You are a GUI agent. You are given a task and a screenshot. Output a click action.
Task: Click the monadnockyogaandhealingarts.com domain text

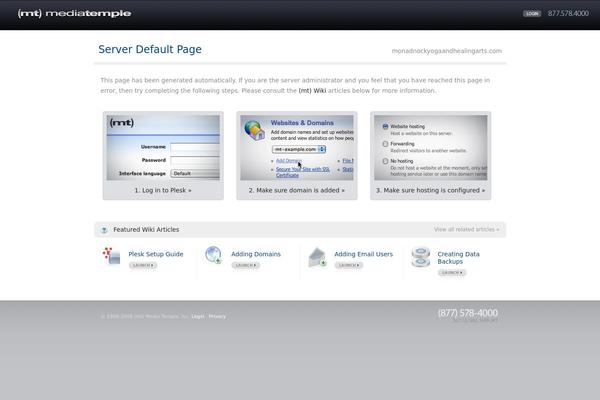tap(447, 51)
